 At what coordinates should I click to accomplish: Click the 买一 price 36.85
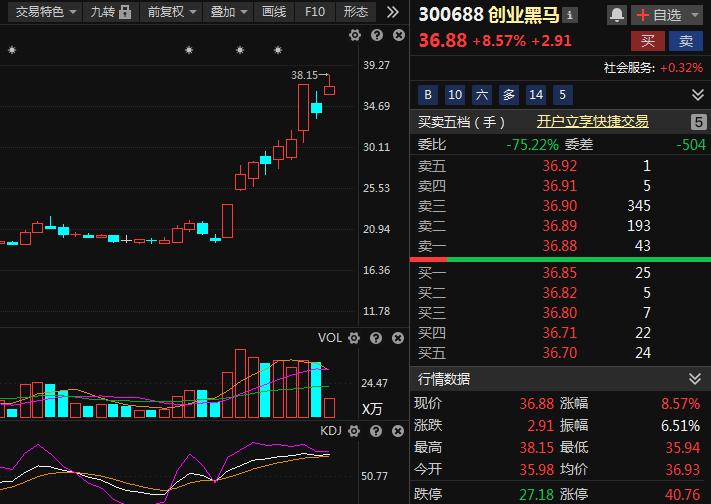click(560, 273)
